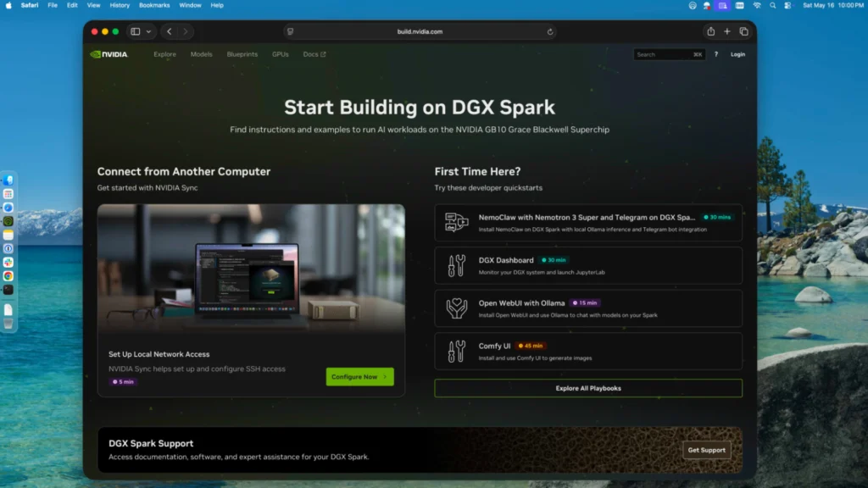Click the laptop thumbnail for NVIDIA Sync
The width and height of the screenshot is (868, 488).
click(x=251, y=269)
